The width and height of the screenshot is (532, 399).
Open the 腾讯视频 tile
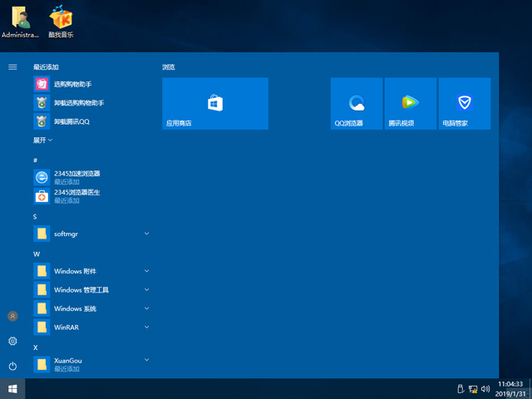click(x=410, y=103)
